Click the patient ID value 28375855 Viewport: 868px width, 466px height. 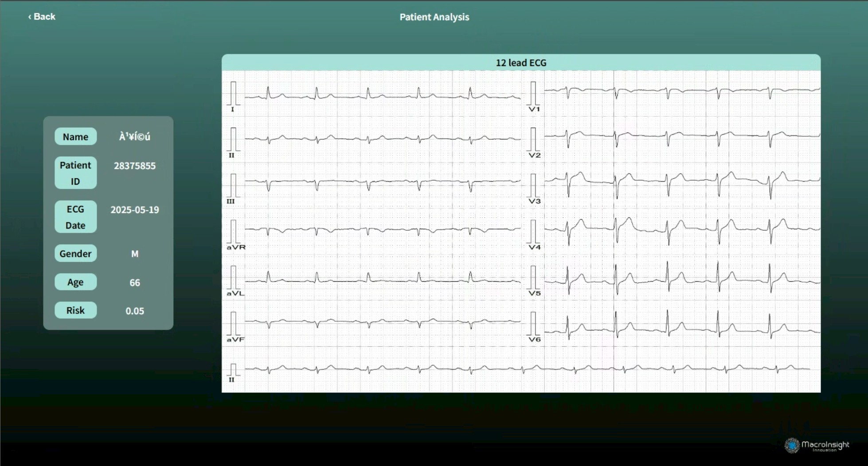[135, 166]
